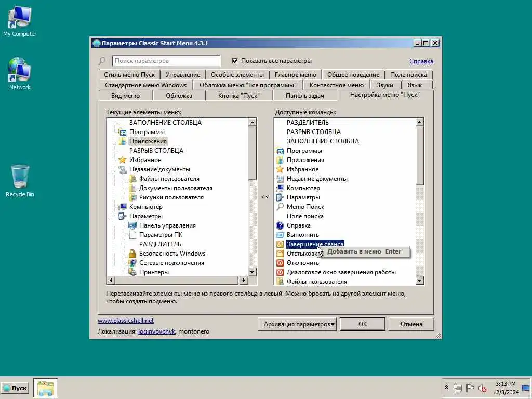Click the Меню Поиск magnifier icon

[x=280, y=207]
